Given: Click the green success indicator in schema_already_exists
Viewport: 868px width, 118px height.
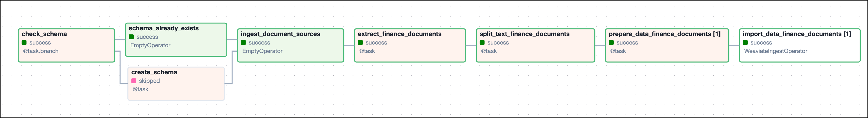Looking at the screenshot, I should point(132,37).
